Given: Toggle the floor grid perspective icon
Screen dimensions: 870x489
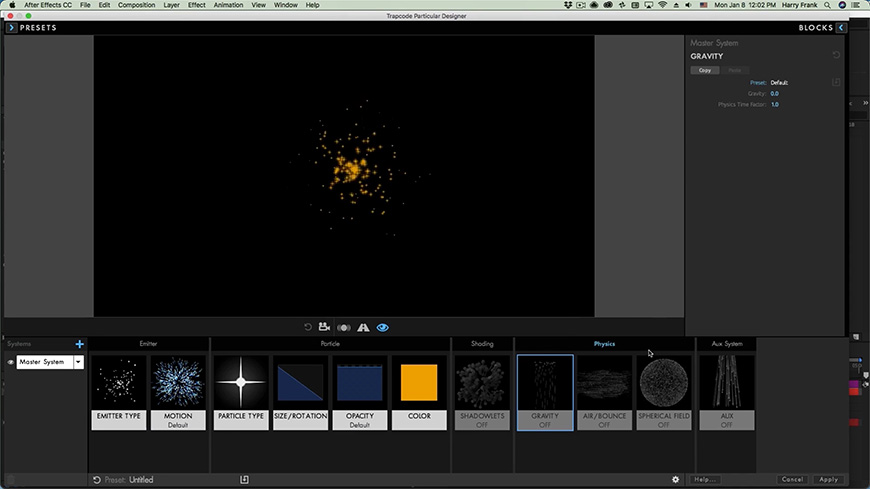Looking at the screenshot, I should pyautogui.click(x=363, y=327).
